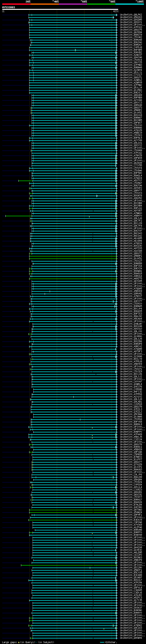Open hit UniRef100_Q9SDM5

(131, 20)
